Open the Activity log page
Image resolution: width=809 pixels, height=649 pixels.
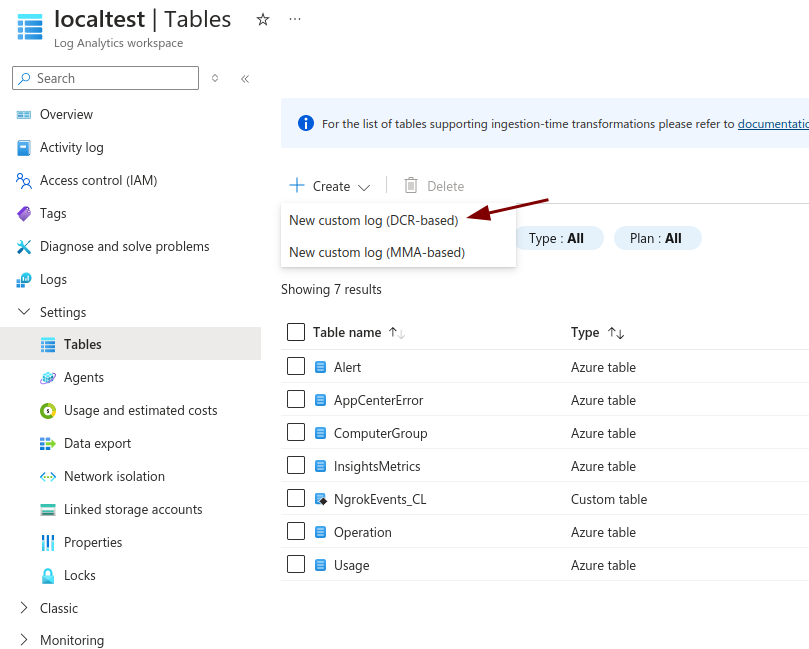point(71,147)
